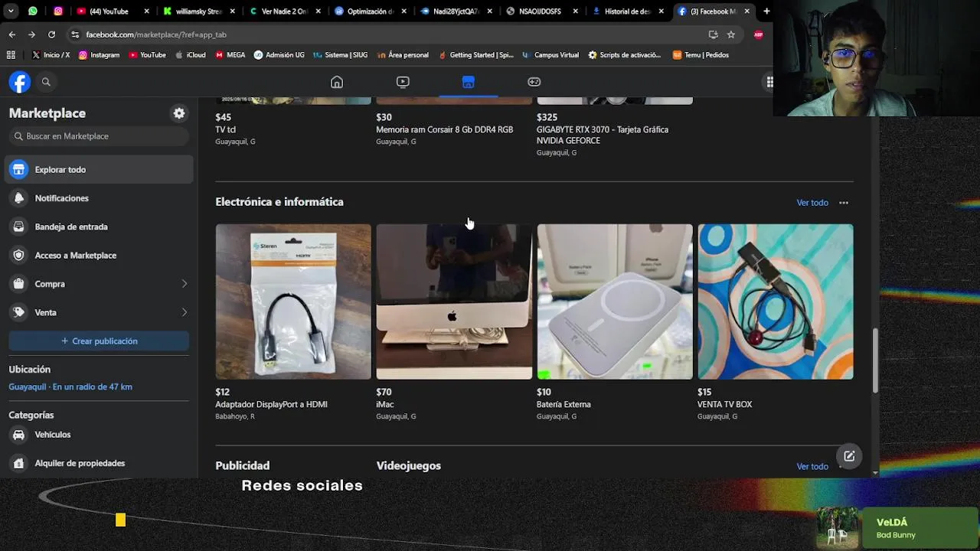
Task: Switch to the Instagram browser tab
Action: click(58, 11)
